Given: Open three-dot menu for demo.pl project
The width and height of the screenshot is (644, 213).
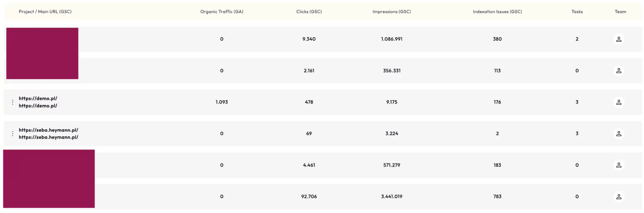Looking at the screenshot, I should (13, 102).
